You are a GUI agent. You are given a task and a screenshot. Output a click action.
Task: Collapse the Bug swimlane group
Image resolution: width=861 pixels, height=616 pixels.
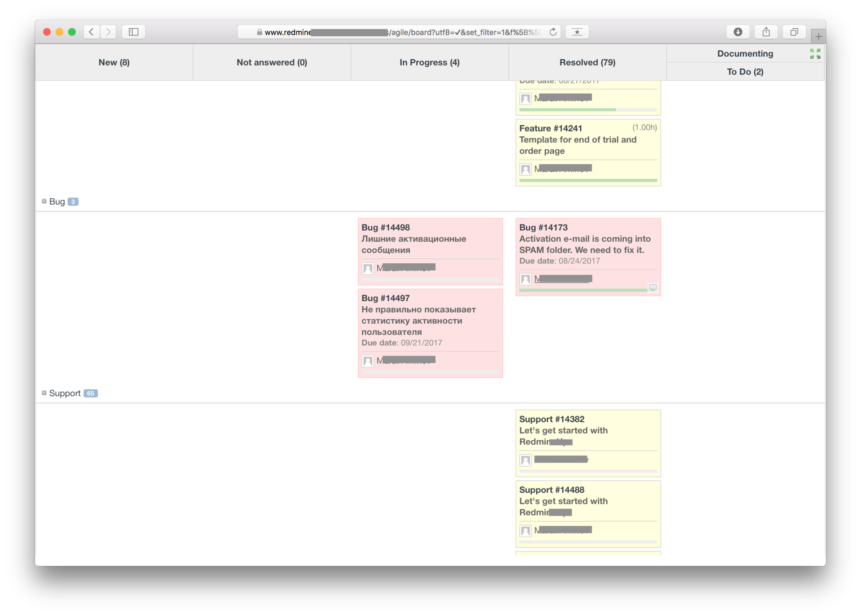44,201
